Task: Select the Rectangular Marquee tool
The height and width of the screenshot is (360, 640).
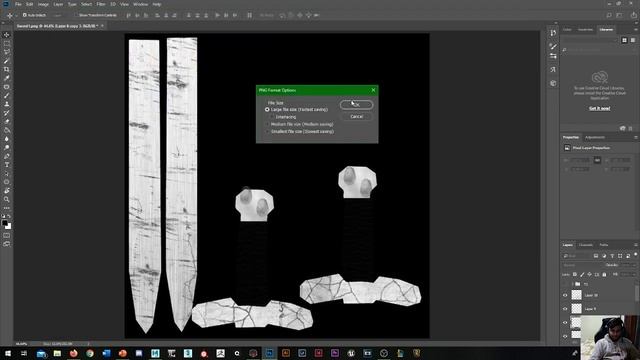Action: (x=7, y=43)
